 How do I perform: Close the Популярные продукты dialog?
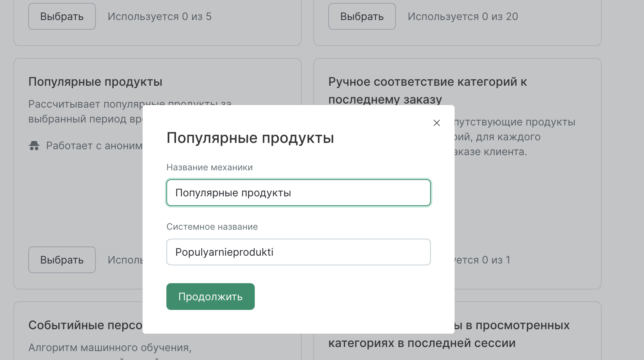(x=437, y=123)
